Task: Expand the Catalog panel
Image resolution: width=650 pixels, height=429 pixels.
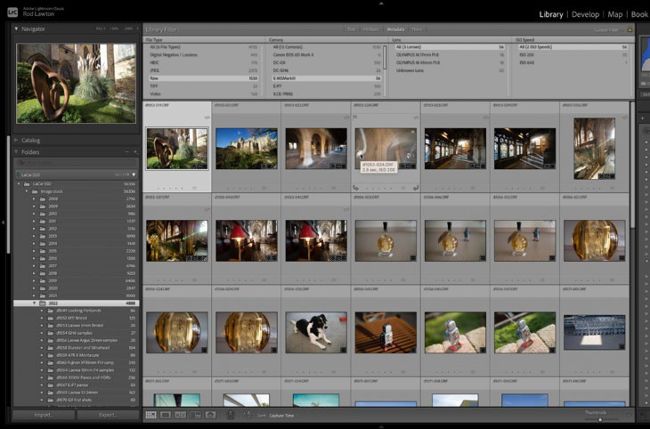Action: click(x=16, y=141)
